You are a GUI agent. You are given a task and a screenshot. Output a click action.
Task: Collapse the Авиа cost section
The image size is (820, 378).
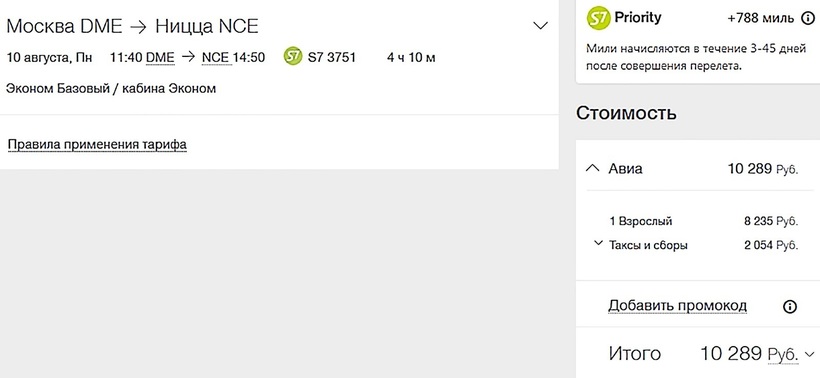(x=592, y=168)
